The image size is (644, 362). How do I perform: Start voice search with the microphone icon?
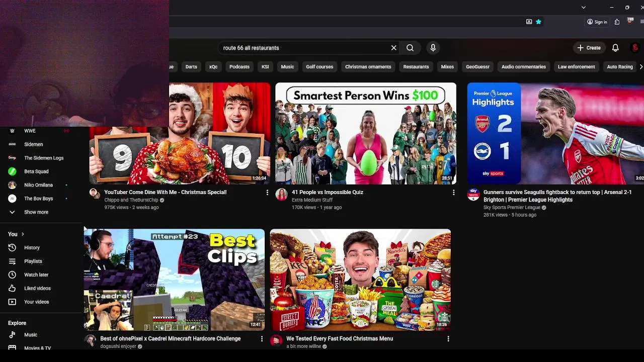(433, 48)
